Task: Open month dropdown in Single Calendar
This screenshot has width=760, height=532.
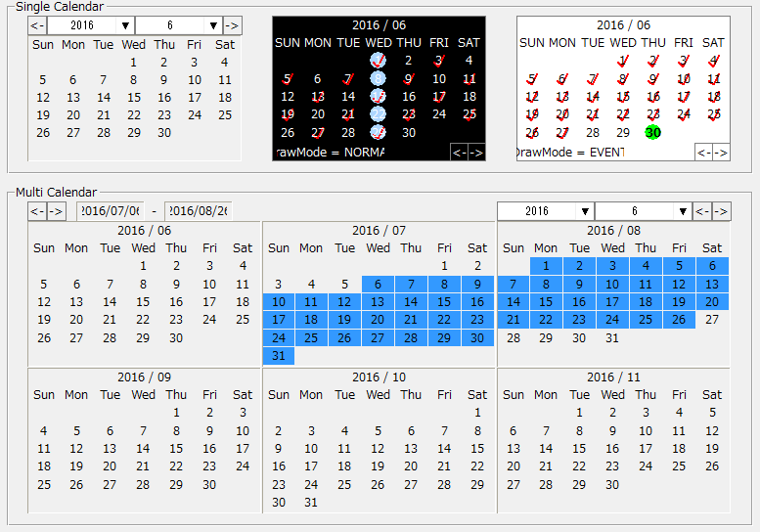Action: point(178,25)
